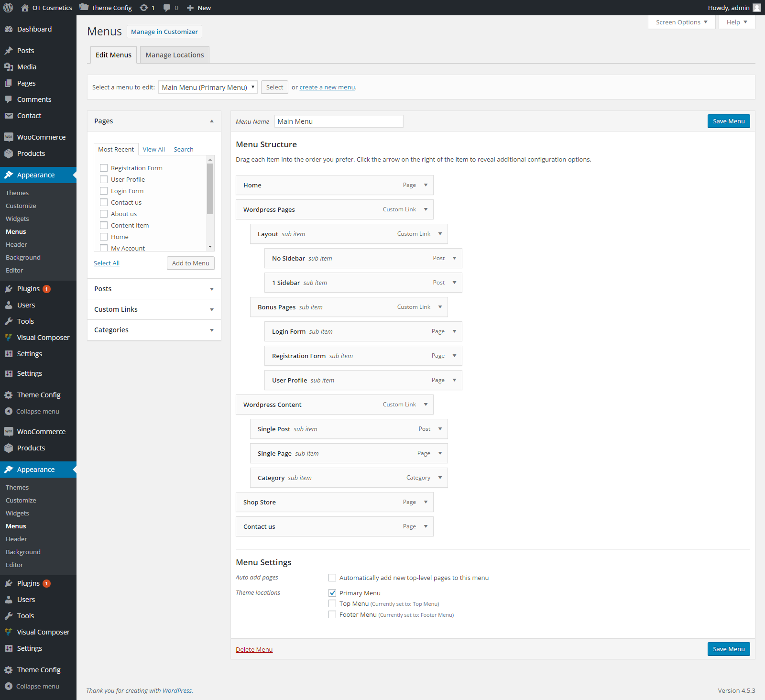The width and height of the screenshot is (765, 700).
Task: Uncheck the Primary Menu theme location
Action: tap(332, 593)
